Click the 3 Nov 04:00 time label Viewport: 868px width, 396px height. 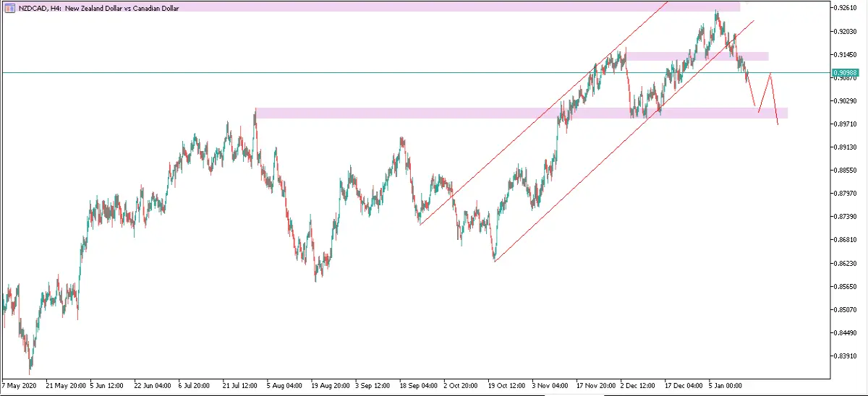point(552,386)
